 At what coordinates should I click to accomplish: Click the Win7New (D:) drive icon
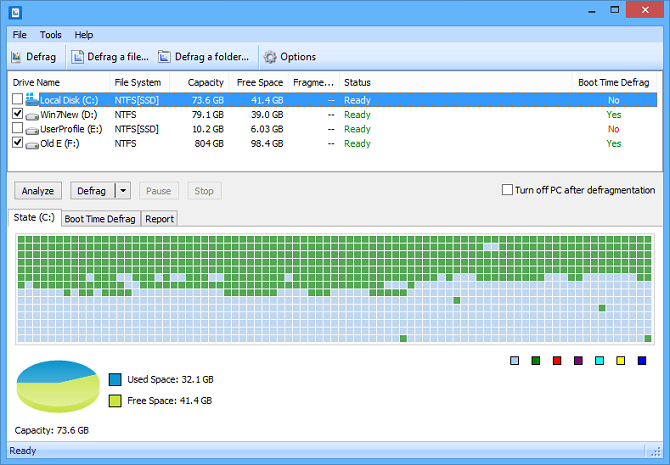point(31,115)
